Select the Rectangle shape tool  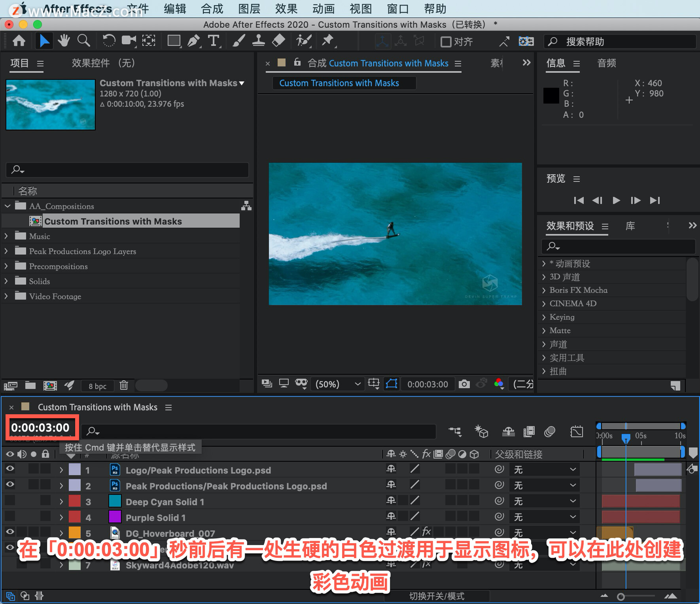(x=174, y=41)
